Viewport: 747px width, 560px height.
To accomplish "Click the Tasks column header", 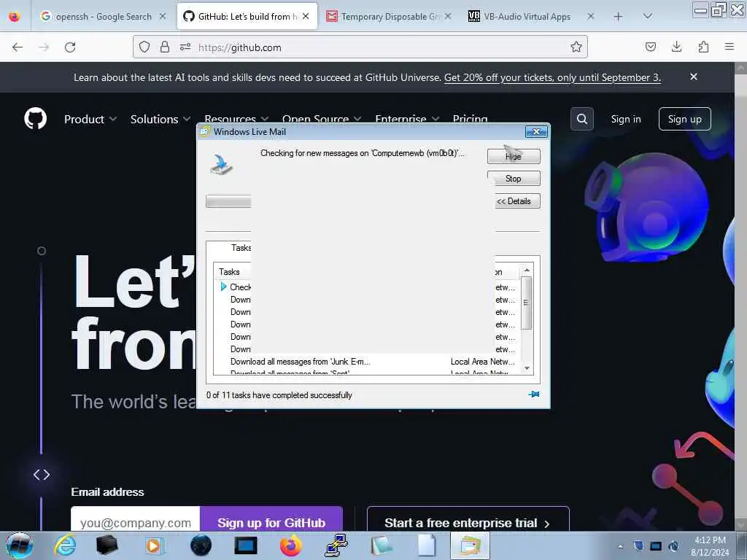I will (233, 272).
